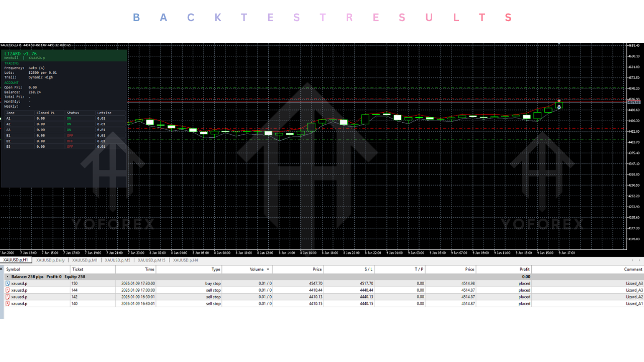Switch to the XAUUSD.p,M5 chart tab
Viewport: 644px width, 362px height.
pyautogui.click(x=118, y=260)
